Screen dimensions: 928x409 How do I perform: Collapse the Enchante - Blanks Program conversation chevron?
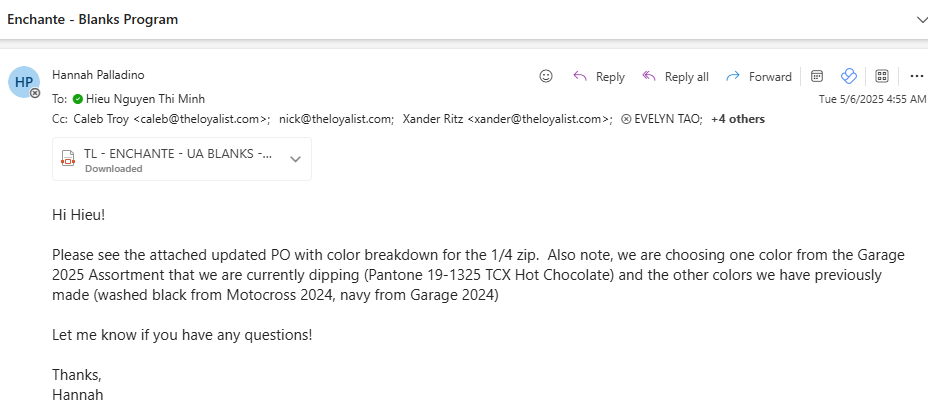click(x=921, y=20)
